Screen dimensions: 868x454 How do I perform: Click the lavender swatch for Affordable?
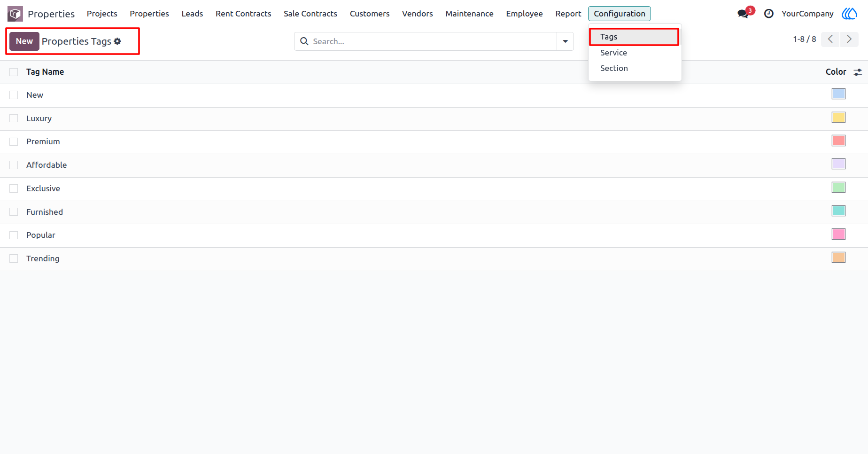coord(838,164)
